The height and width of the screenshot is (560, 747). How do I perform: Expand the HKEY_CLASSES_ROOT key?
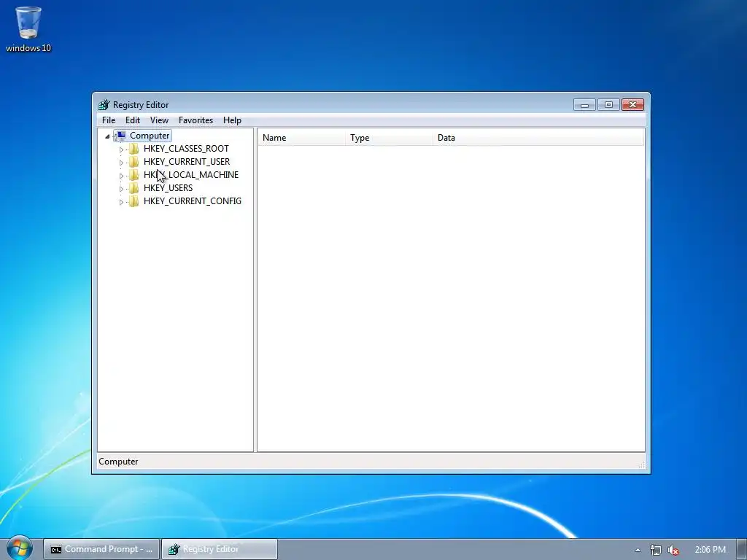coord(121,149)
